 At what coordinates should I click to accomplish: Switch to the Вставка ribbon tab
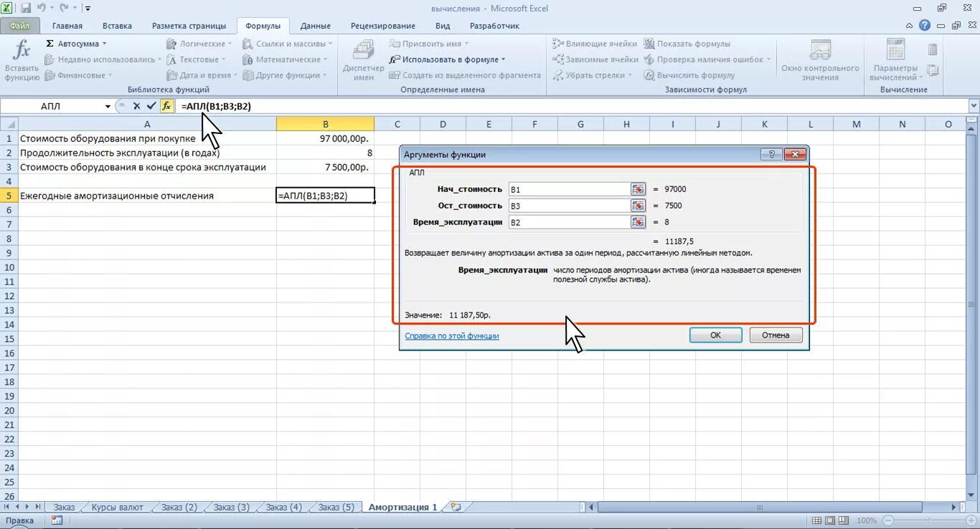[118, 26]
